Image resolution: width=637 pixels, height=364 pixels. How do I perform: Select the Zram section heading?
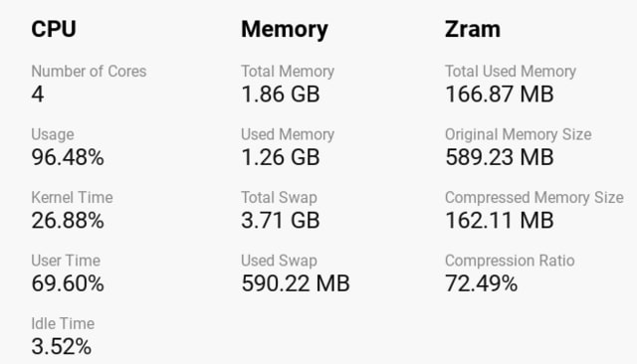(x=473, y=29)
